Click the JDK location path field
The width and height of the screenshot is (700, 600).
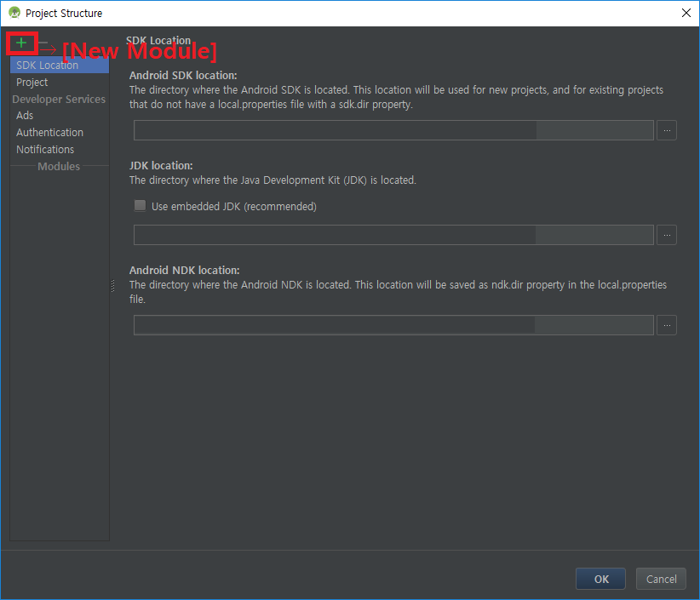coord(393,235)
